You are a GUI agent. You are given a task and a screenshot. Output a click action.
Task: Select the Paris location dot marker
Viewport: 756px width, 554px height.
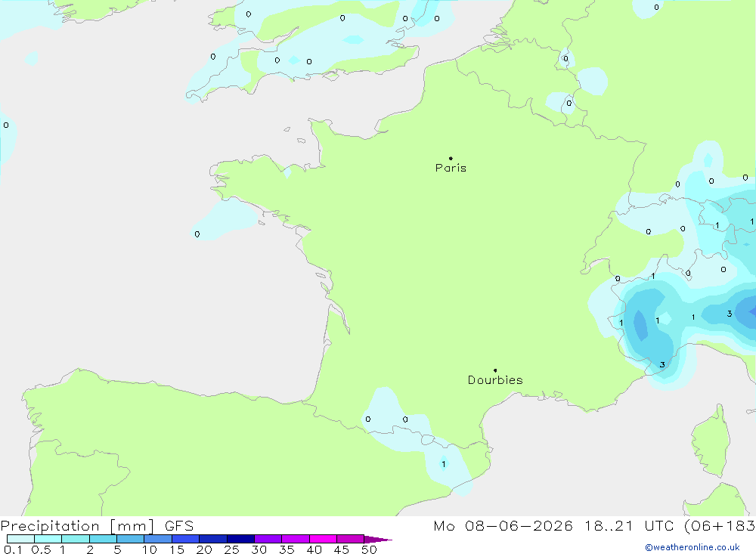[451, 158]
